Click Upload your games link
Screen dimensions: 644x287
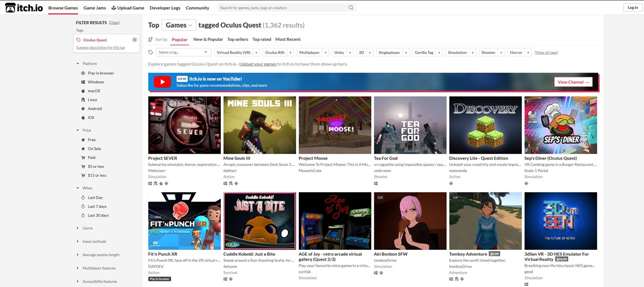click(258, 64)
